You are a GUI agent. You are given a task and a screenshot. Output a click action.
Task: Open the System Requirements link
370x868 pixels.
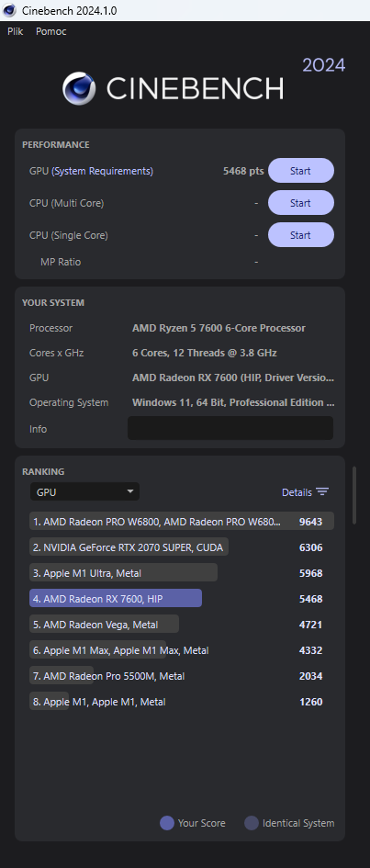pyautogui.click(x=102, y=171)
